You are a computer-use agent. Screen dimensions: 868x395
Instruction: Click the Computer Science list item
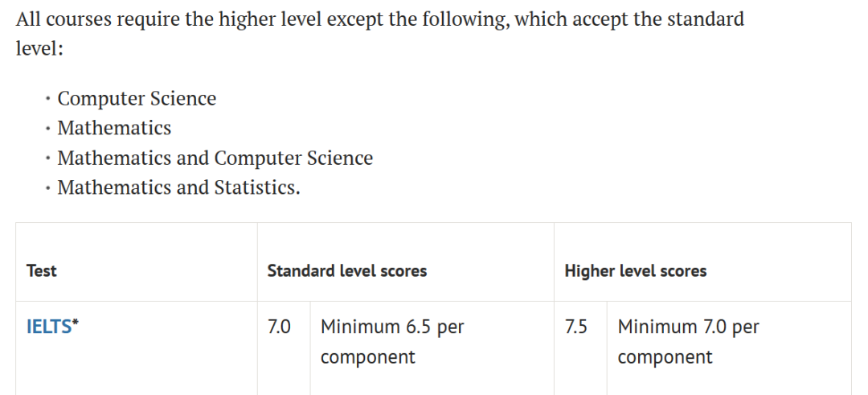click(137, 99)
